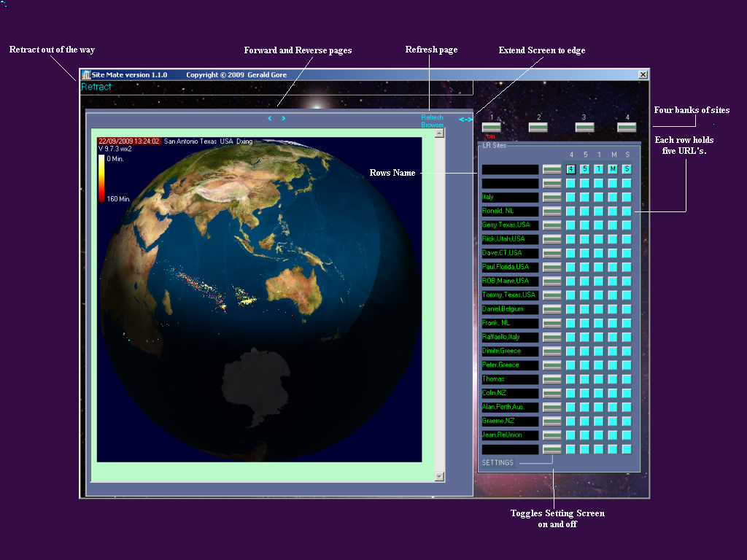Click the 'Daniel,Belgium' name field
Image resolution: width=747 pixels, height=560 pixels.
(510, 309)
